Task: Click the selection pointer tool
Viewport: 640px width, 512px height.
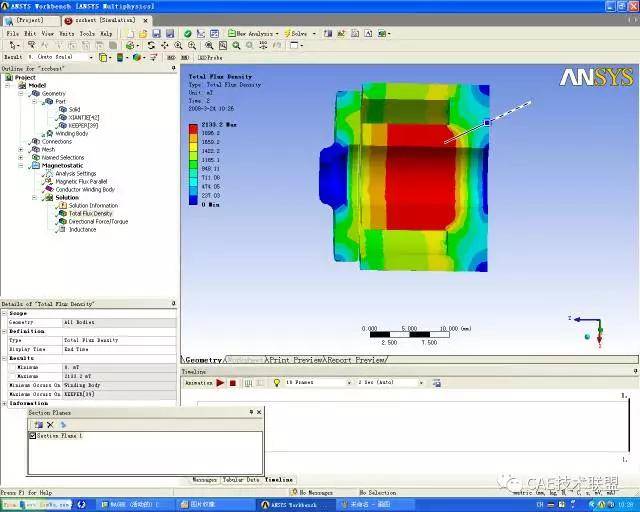Action: 12,45
